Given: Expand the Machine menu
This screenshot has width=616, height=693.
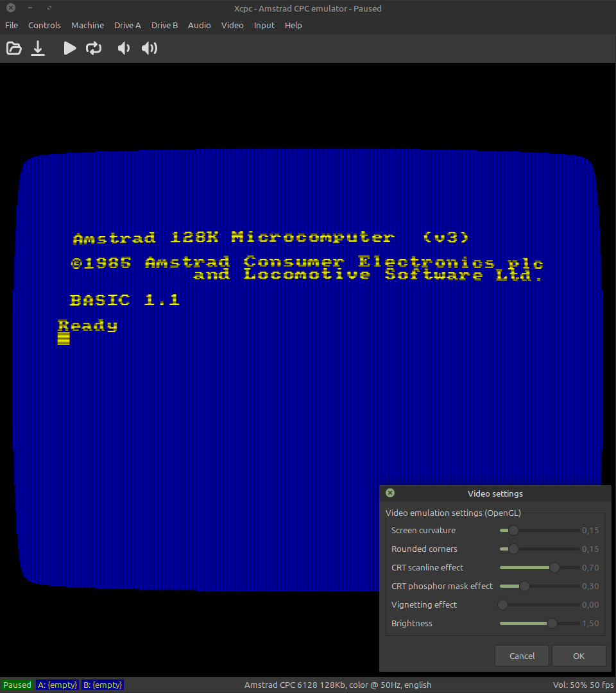Looking at the screenshot, I should [x=87, y=25].
